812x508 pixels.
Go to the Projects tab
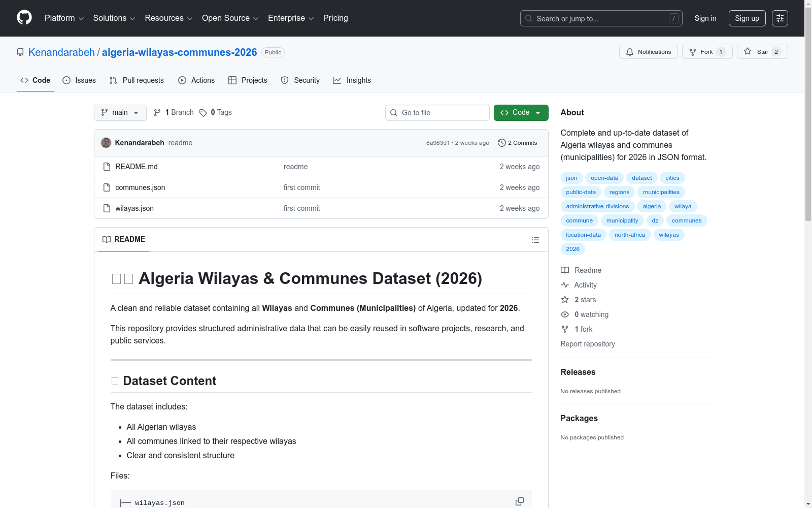248,80
